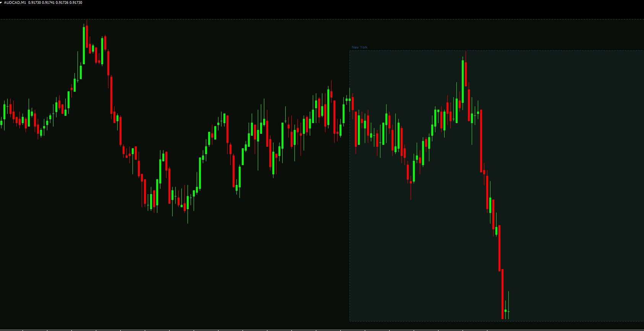Click the low price value 0.91726
This screenshot has height=331, width=644.
[62, 3]
